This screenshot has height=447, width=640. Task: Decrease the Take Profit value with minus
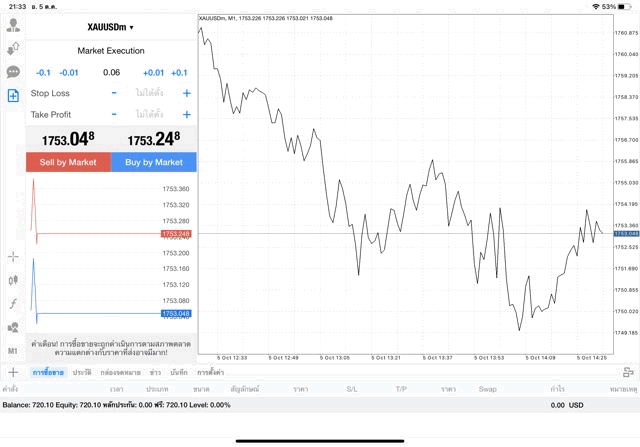coord(114,114)
